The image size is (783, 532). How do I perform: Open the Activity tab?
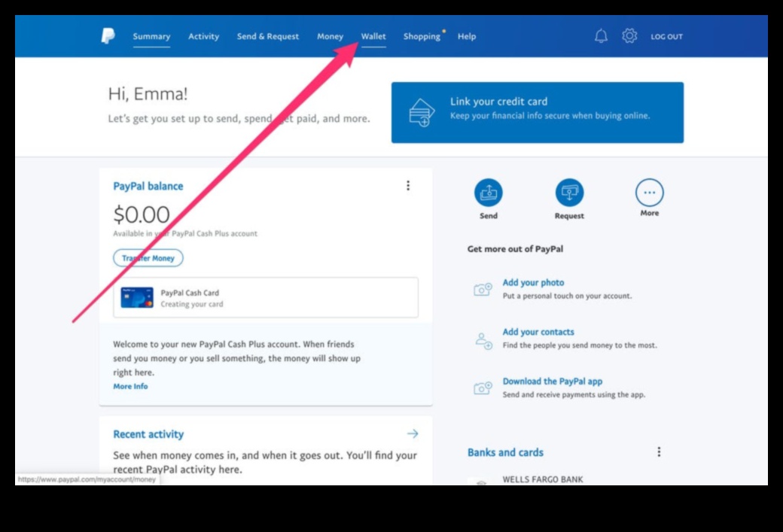(x=203, y=36)
